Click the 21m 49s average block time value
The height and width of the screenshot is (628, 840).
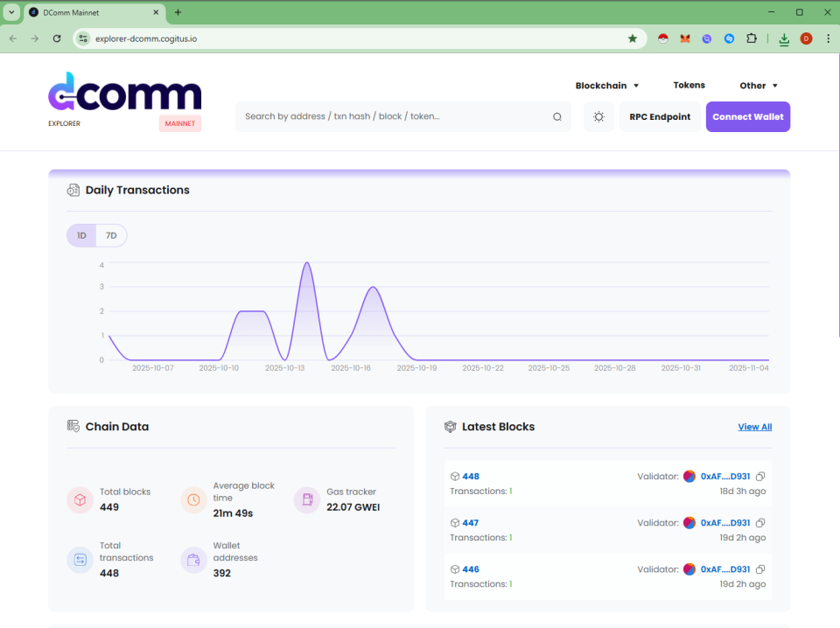233,513
